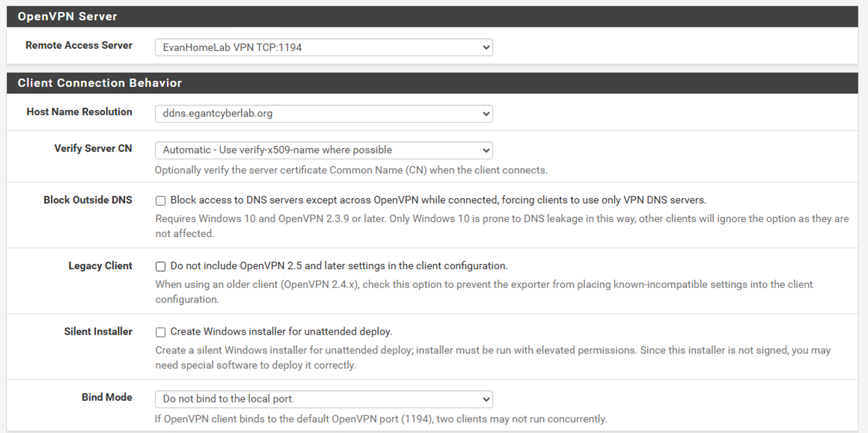This screenshot has height=433, width=868.
Task: Expand the Host Name Resolution dropdown
Action: (324, 114)
